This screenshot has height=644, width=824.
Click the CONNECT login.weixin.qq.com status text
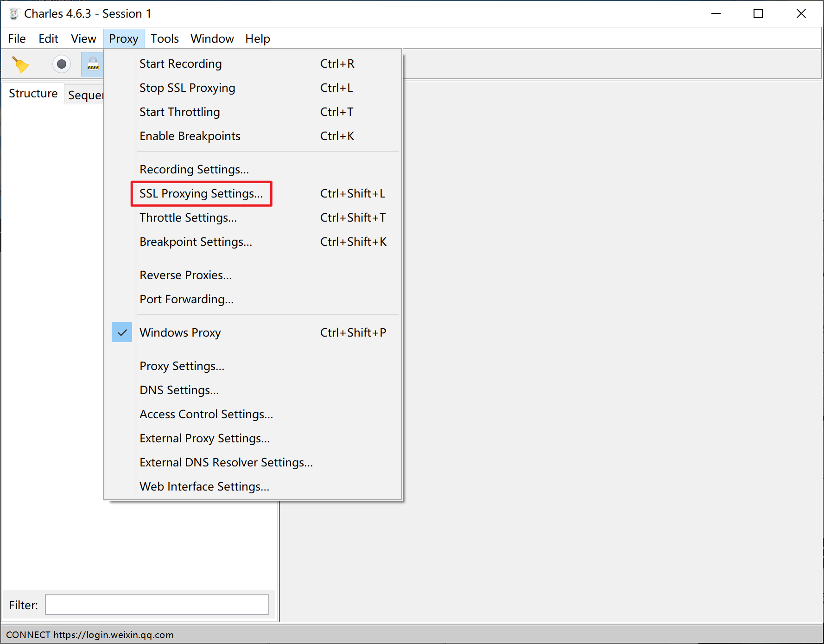[90, 635]
